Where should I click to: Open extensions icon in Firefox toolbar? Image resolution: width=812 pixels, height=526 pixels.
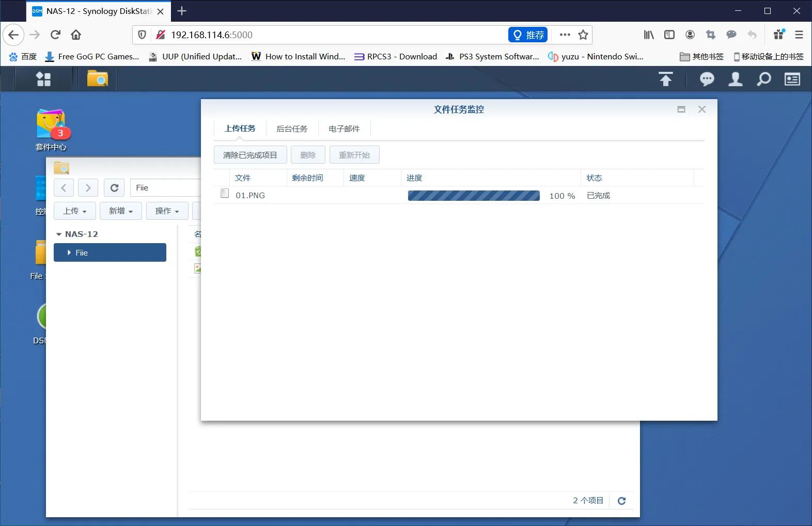pos(779,35)
